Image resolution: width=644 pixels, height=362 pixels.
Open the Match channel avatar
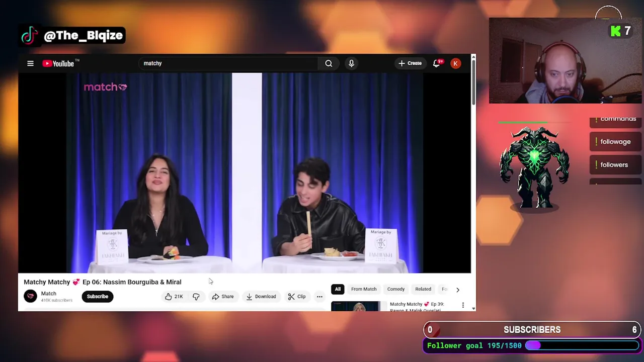click(x=30, y=296)
